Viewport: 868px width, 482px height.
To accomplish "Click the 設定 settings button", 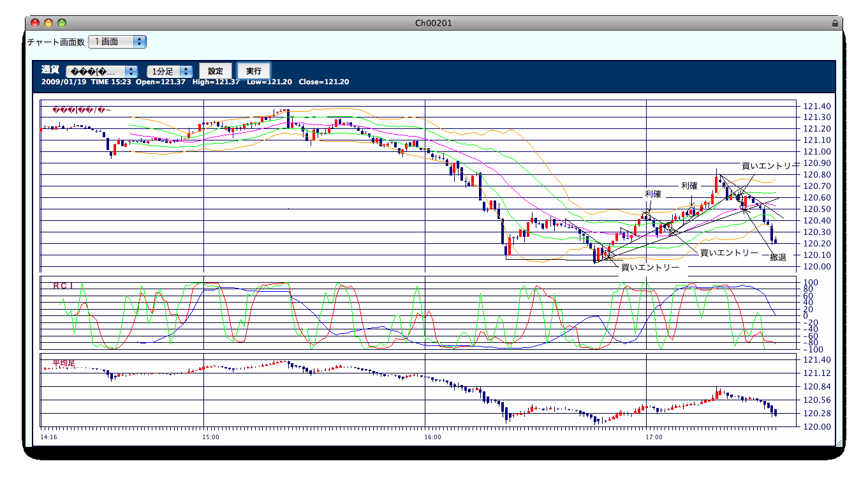I will pos(216,71).
